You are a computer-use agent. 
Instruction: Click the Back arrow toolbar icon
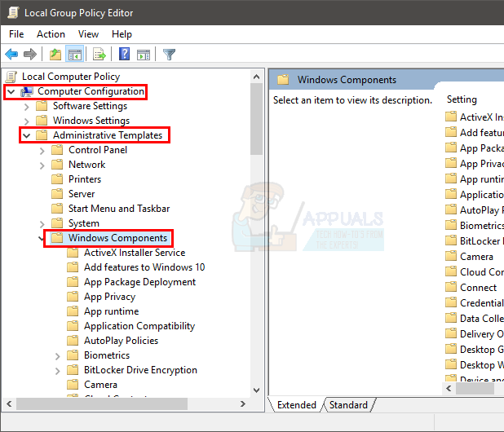[11, 54]
